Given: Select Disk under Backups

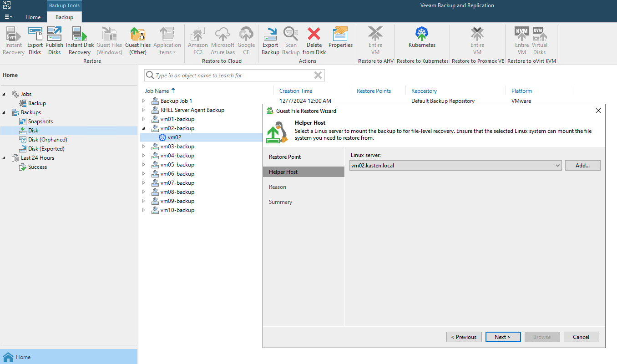Looking at the screenshot, I should click(x=33, y=131).
